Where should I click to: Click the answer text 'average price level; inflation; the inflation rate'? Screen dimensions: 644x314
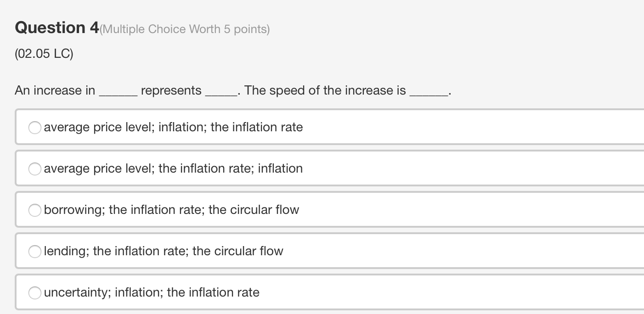tap(173, 128)
